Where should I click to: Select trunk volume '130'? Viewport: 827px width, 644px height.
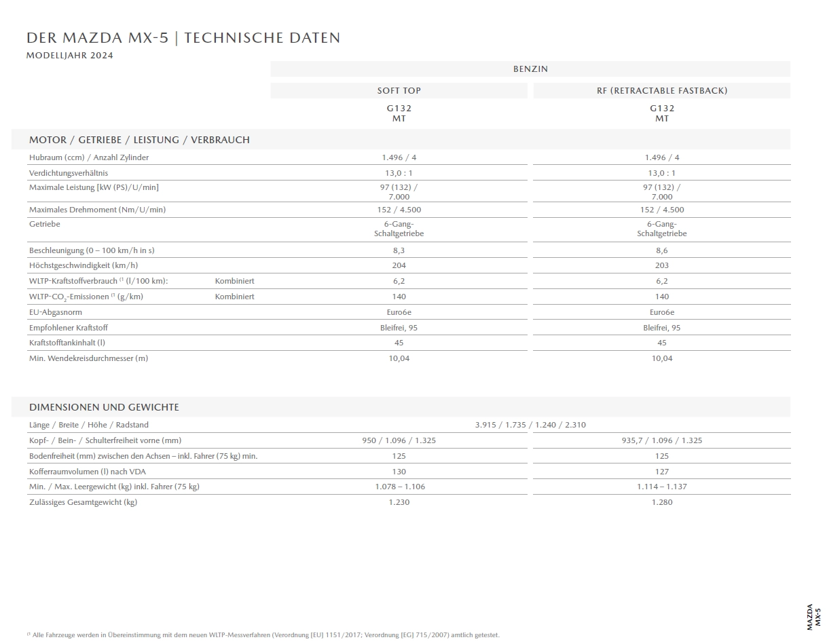399,472
